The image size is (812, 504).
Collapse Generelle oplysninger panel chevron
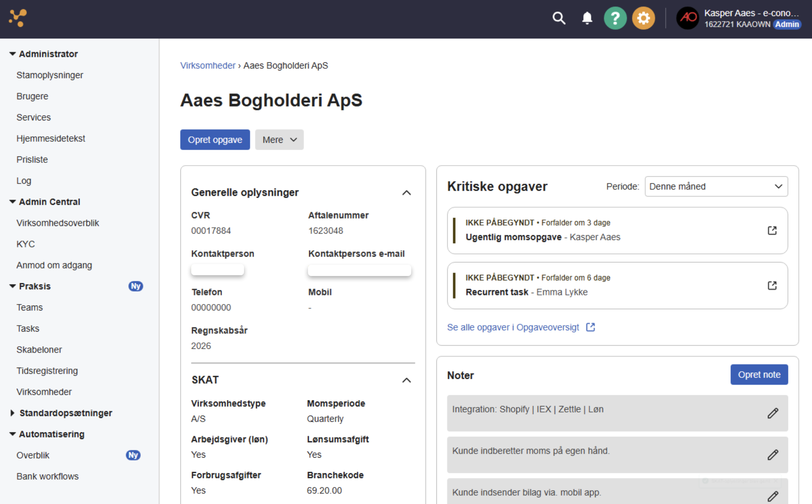406,193
